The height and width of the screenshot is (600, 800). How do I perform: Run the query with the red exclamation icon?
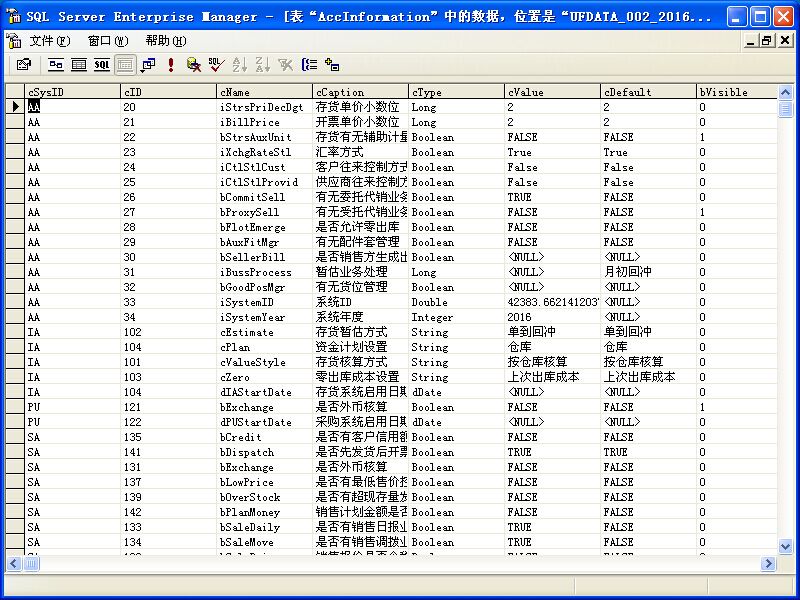(172, 64)
